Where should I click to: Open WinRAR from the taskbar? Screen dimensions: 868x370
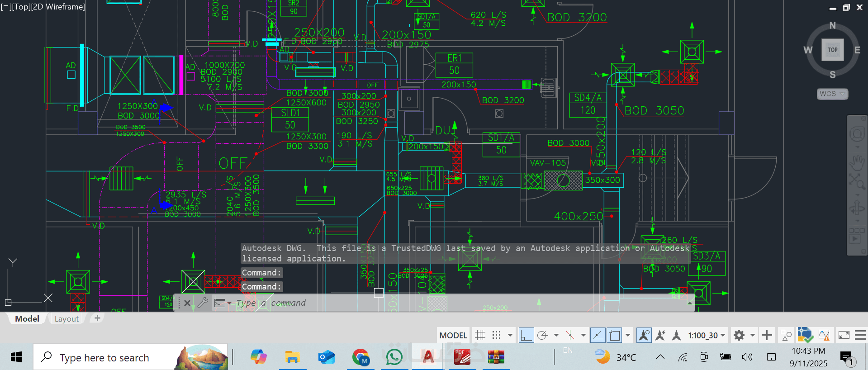496,357
